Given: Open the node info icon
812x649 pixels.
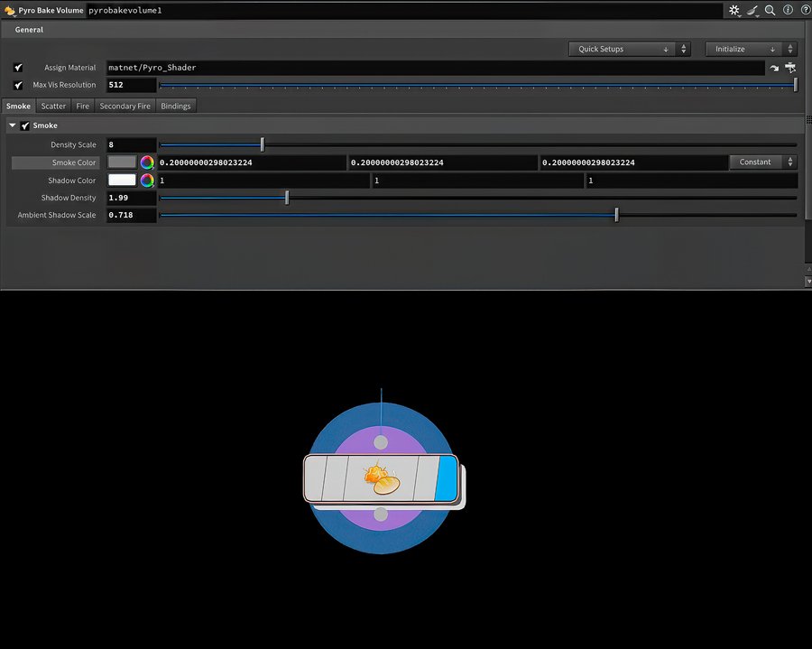Looking at the screenshot, I should click(x=788, y=10).
